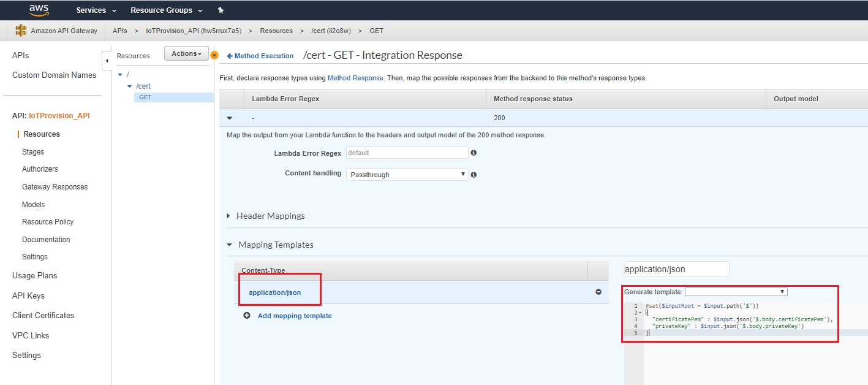Click the application/json content type text field
Image resolution: width=868 pixels, height=385 pixels.
(677, 269)
